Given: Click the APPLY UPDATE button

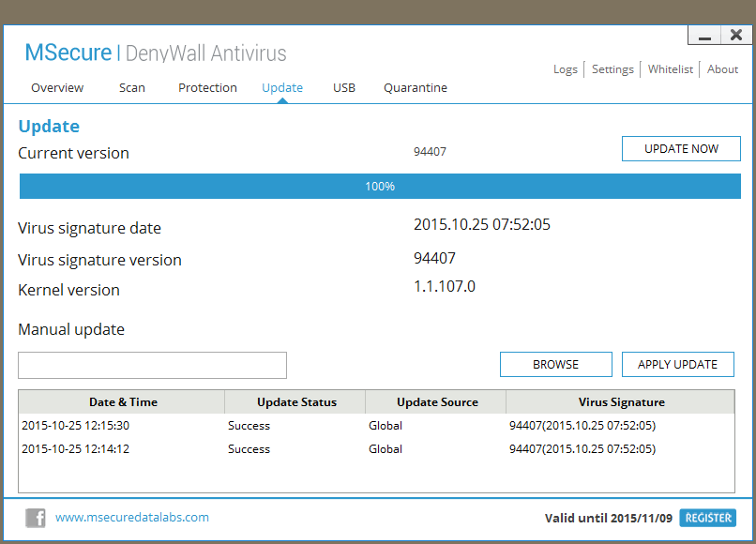Looking at the screenshot, I should [678, 364].
